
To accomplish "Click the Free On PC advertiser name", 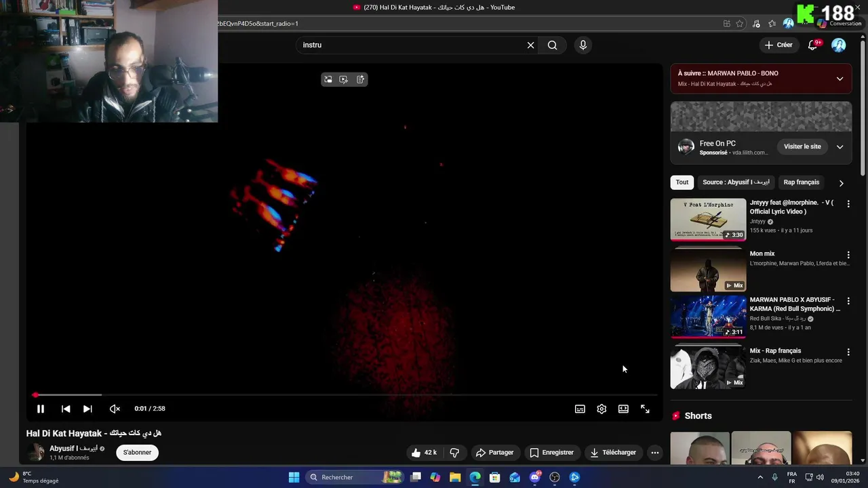I will (x=717, y=143).
